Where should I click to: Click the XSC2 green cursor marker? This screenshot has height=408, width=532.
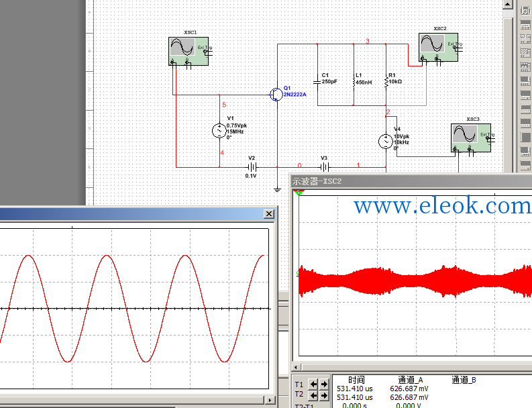(299, 193)
